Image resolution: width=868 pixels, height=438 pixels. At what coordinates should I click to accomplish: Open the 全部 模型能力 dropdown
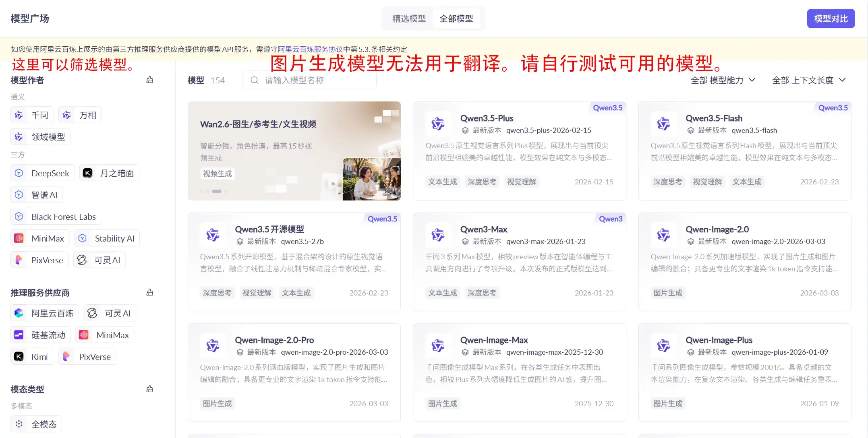[723, 80]
